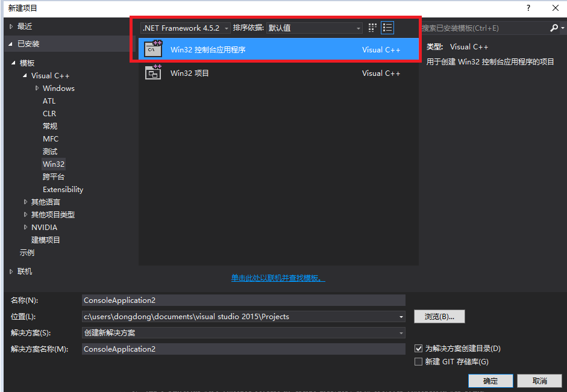Open the 排序依据 默认值 dropdown
Image resolution: width=567 pixels, height=392 pixels.
click(x=315, y=28)
